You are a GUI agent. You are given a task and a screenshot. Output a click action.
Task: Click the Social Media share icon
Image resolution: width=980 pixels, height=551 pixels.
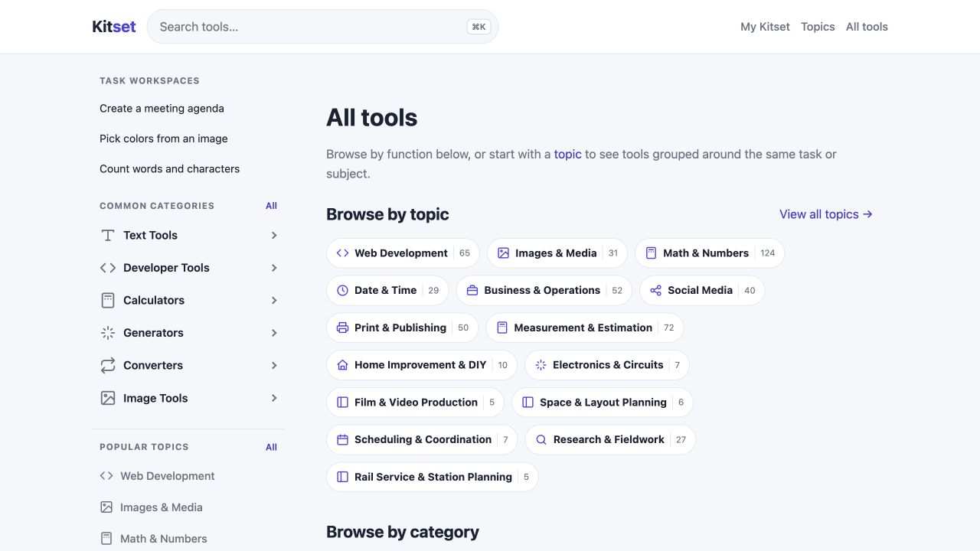pyautogui.click(x=655, y=291)
